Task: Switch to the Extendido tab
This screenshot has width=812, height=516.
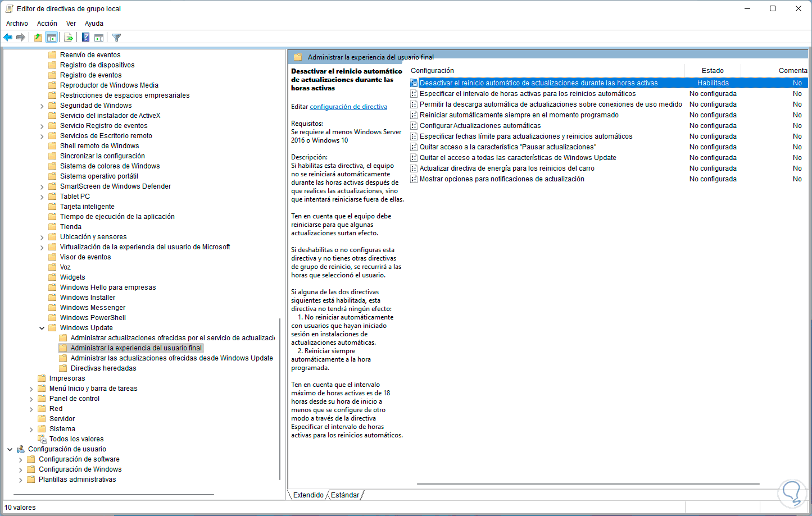Action: point(308,495)
